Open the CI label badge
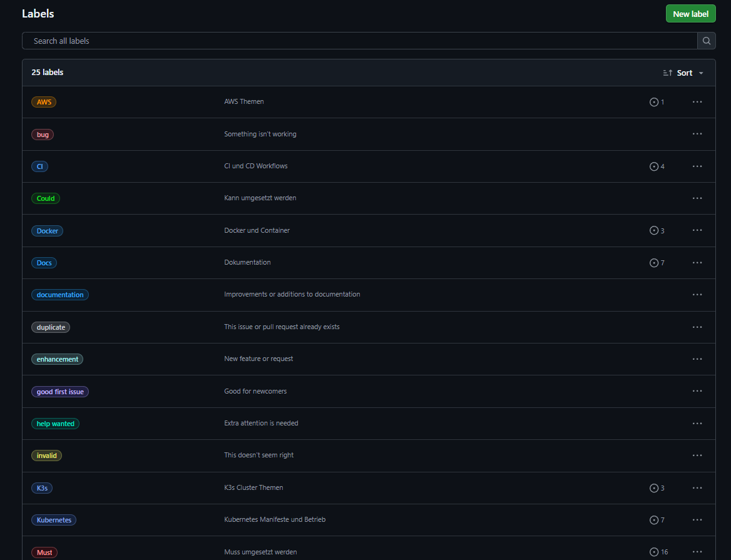Image resolution: width=731 pixels, height=560 pixels. pos(39,166)
